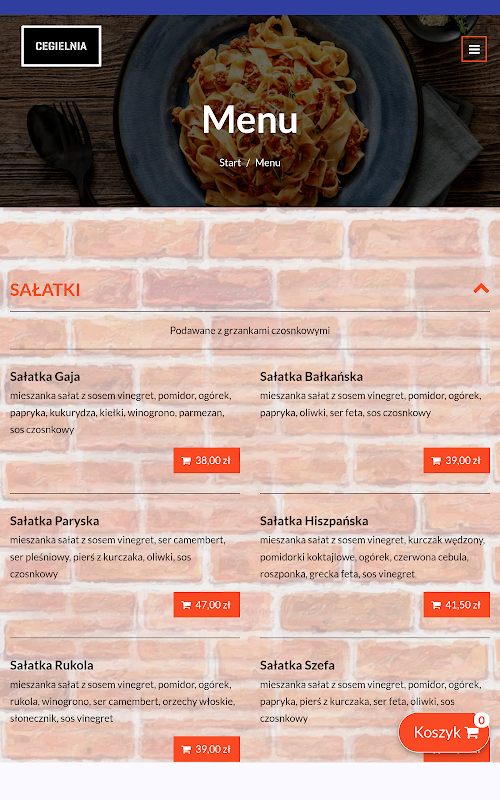Open the hamburger navigation menu

[x=474, y=49]
